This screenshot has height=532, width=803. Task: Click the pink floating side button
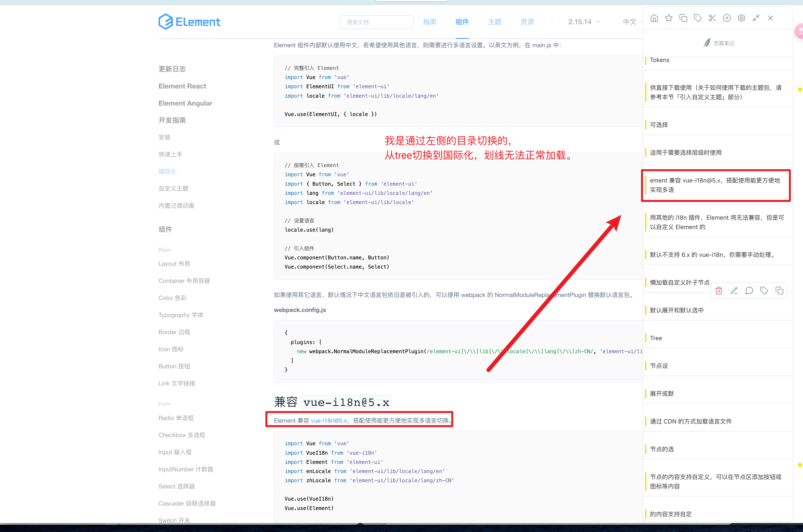click(x=799, y=31)
